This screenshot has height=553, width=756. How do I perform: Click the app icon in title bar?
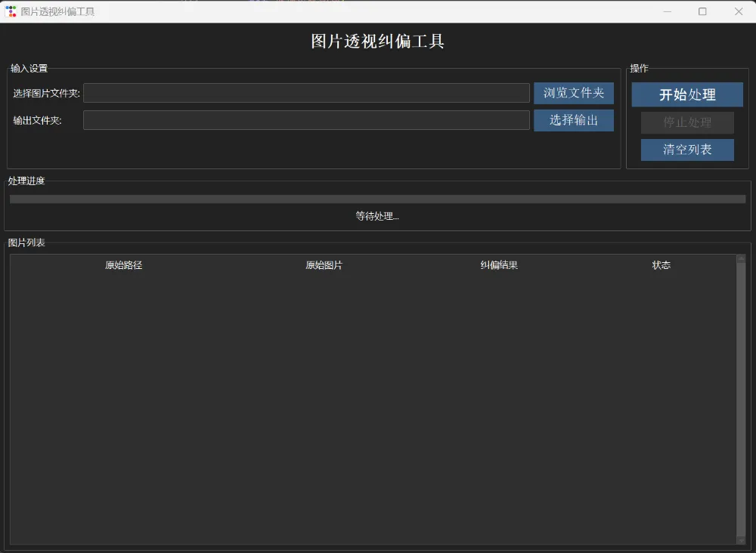pyautogui.click(x=11, y=11)
